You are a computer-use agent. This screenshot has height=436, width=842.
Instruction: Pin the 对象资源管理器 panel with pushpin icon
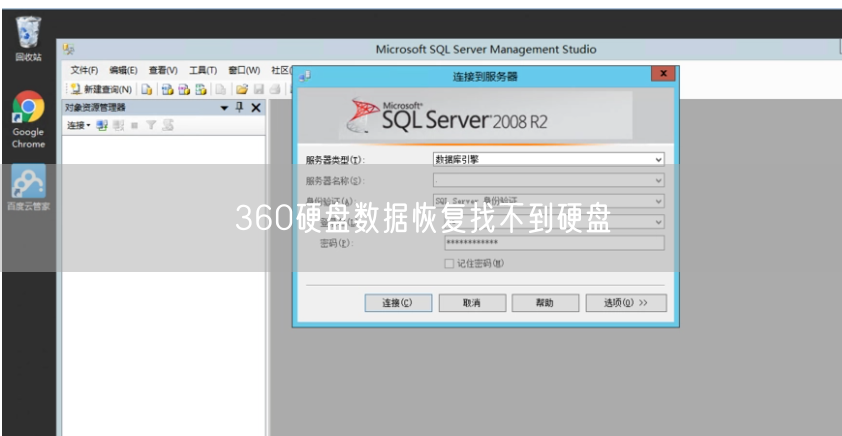pos(240,107)
